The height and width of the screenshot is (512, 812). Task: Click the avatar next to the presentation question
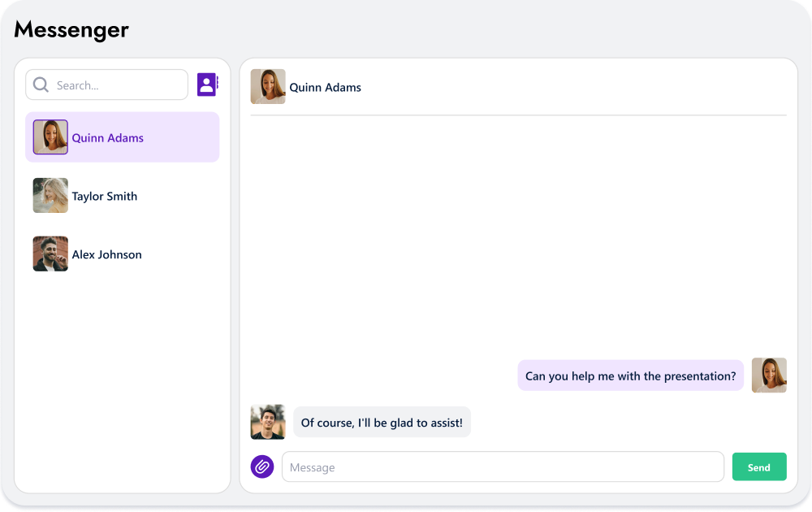(769, 375)
